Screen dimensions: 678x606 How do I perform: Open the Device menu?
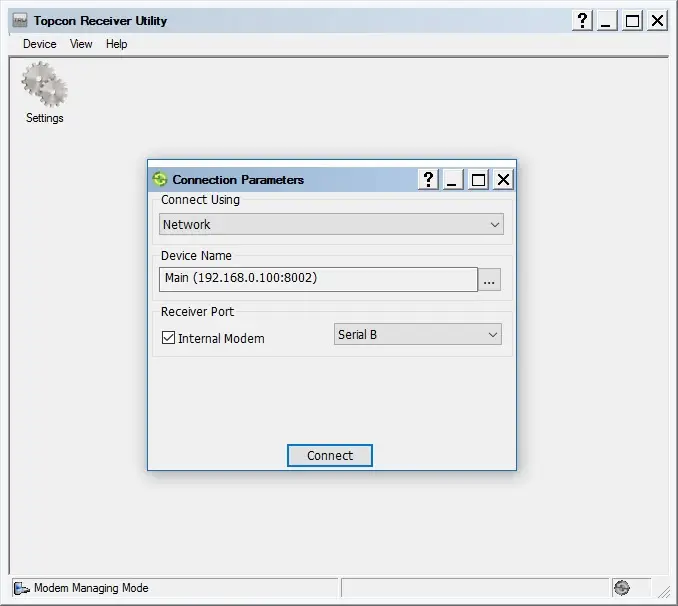pos(39,44)
